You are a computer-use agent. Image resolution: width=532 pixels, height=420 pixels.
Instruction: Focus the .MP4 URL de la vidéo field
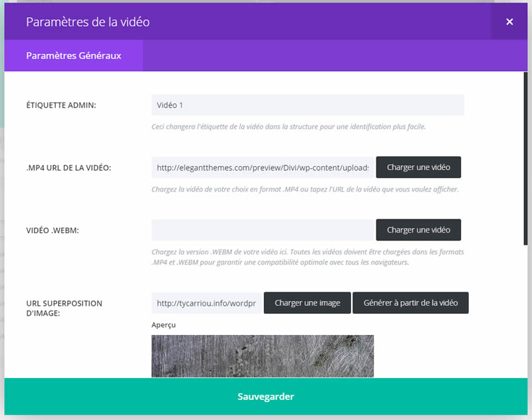263,167
